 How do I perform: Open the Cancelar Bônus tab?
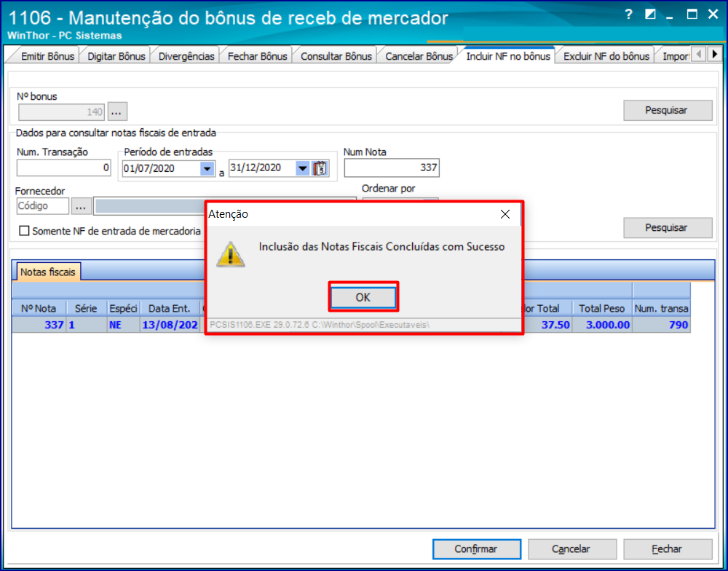419,56
